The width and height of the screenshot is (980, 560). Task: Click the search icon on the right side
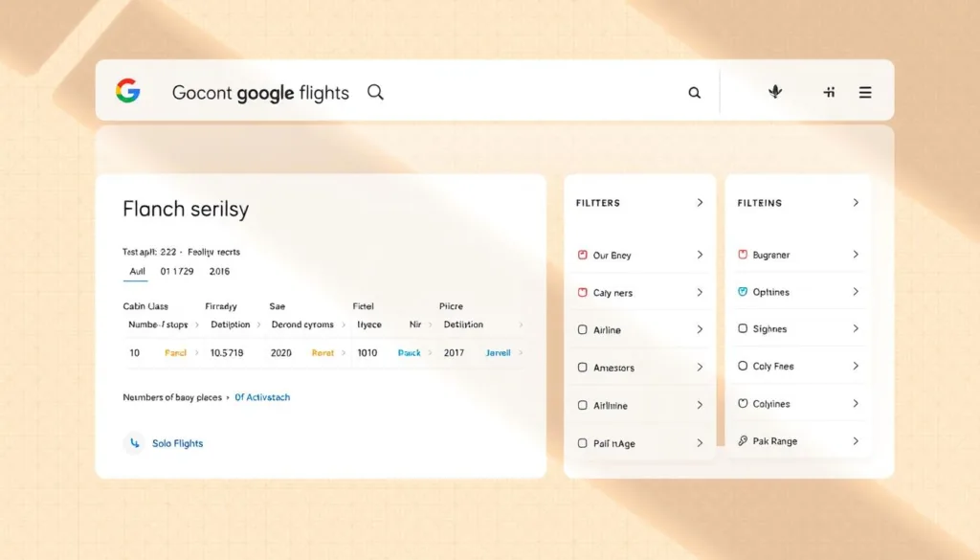(x=694, y=92)
